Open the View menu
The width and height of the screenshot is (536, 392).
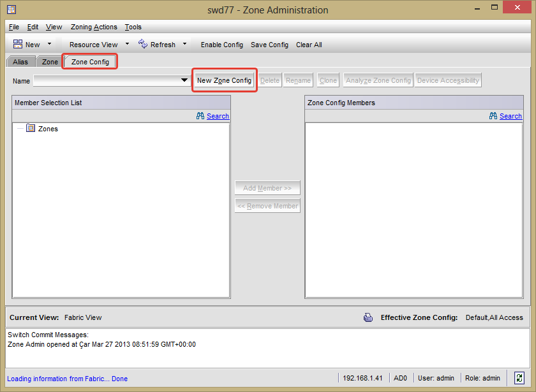[x=54, y=27]
